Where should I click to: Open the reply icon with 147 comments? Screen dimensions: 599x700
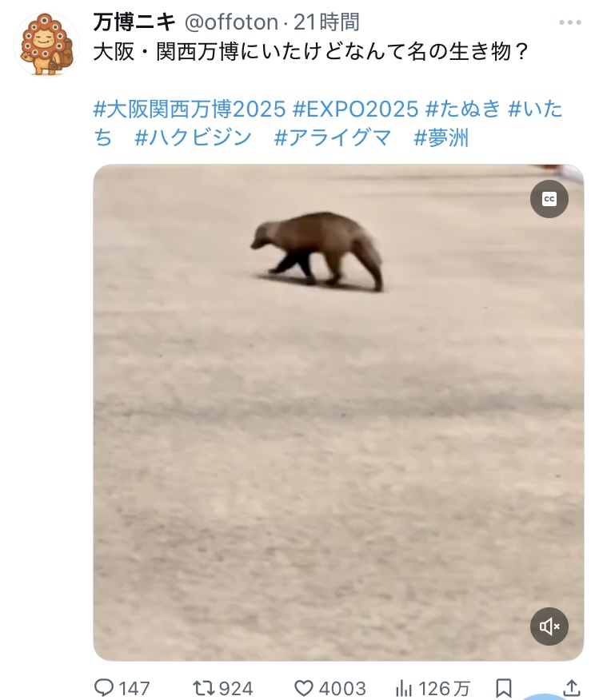coord(104,687)
